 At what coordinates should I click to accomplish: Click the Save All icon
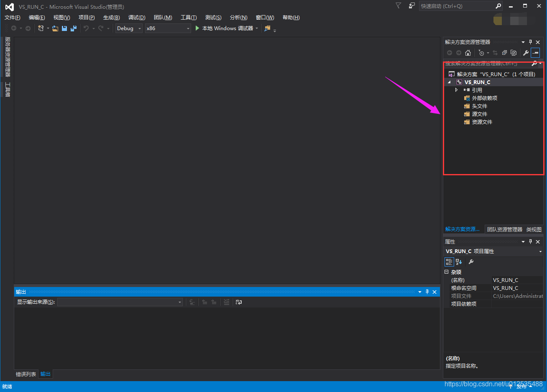pos(74,28)
